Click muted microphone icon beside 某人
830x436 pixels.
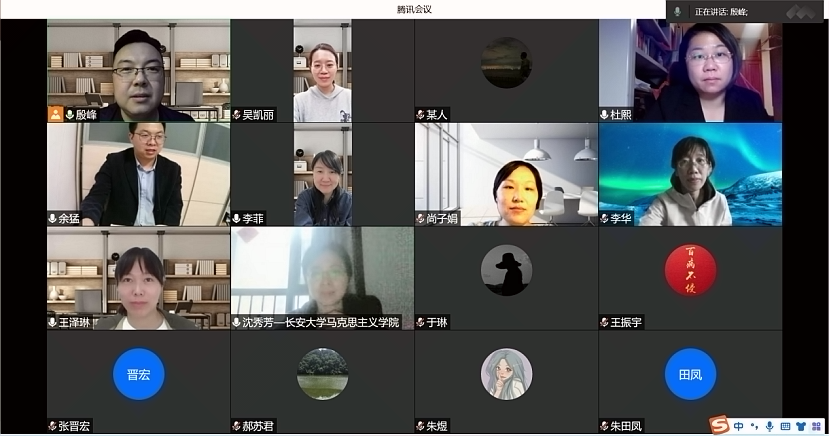coord(420,115)
